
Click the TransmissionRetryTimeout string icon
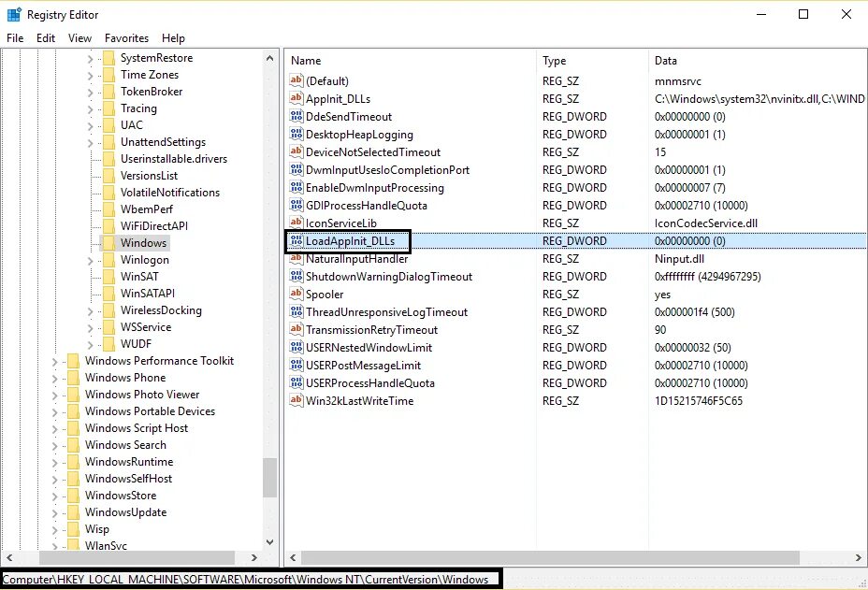297,329
